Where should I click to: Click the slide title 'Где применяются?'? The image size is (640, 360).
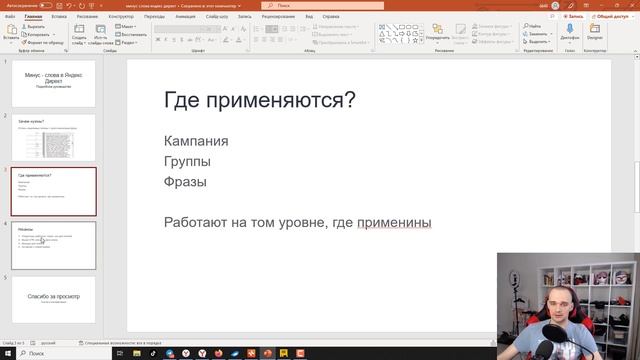[x=260, y=100]
